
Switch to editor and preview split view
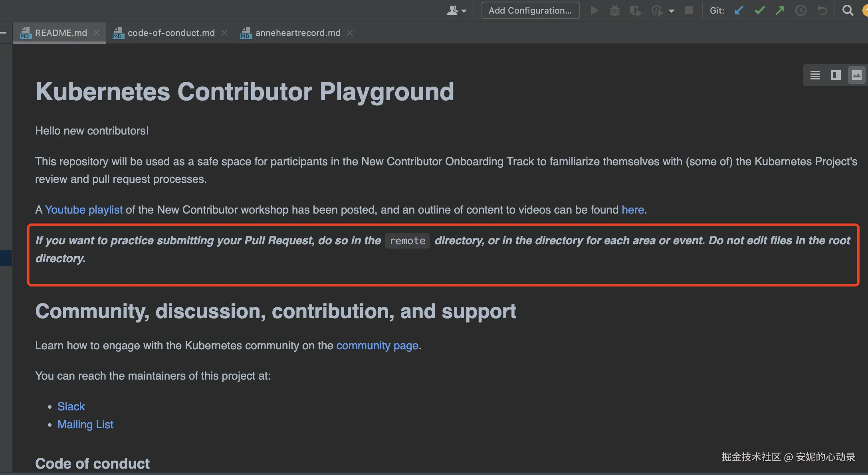(836, 75)
